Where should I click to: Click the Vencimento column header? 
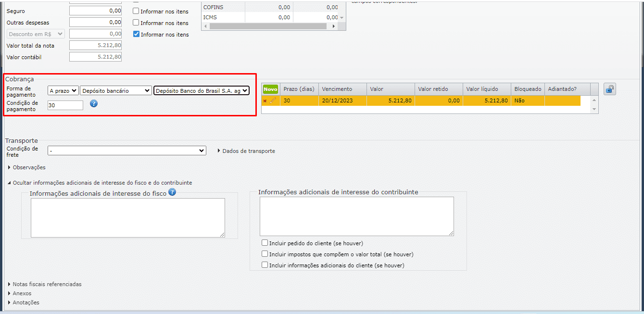[x=342, y=89]
